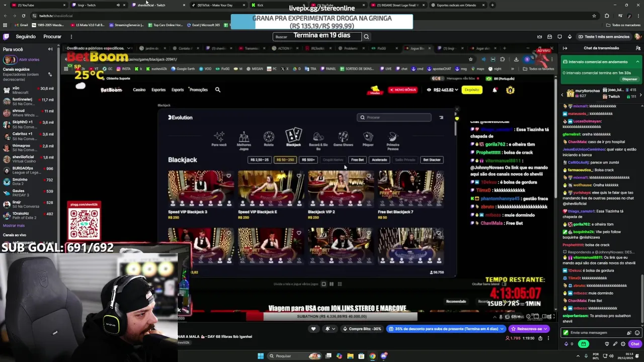The height and width of the screenshot is (362, 644).
Task: Click Teste 1 mês sem anúncios
Action: tap(603, 36)
